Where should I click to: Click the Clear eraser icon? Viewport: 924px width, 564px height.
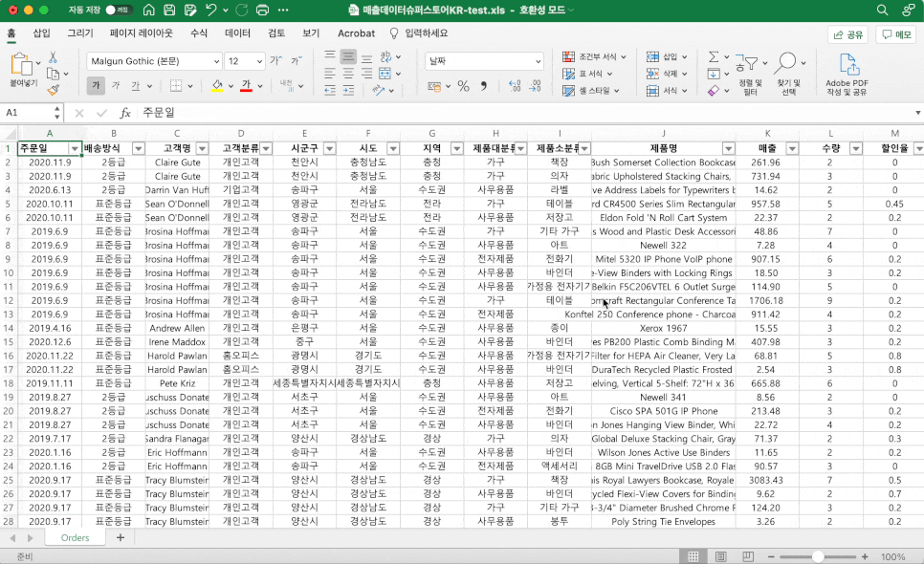click(x=713, y=91)
